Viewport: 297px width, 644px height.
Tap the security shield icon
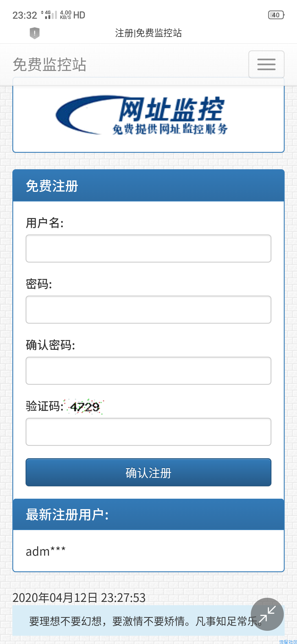(35, 33)
